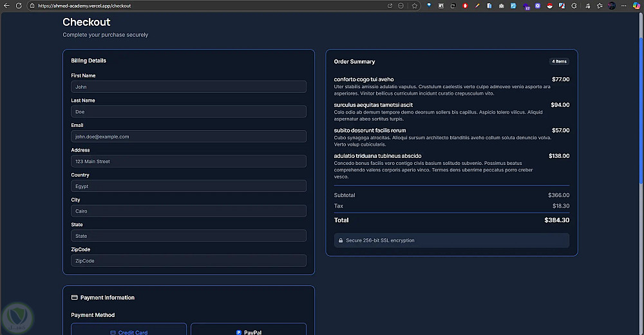Click the tax amount $18.30
The width and height of the screenshot is (644, 335).
coord(561,206)
